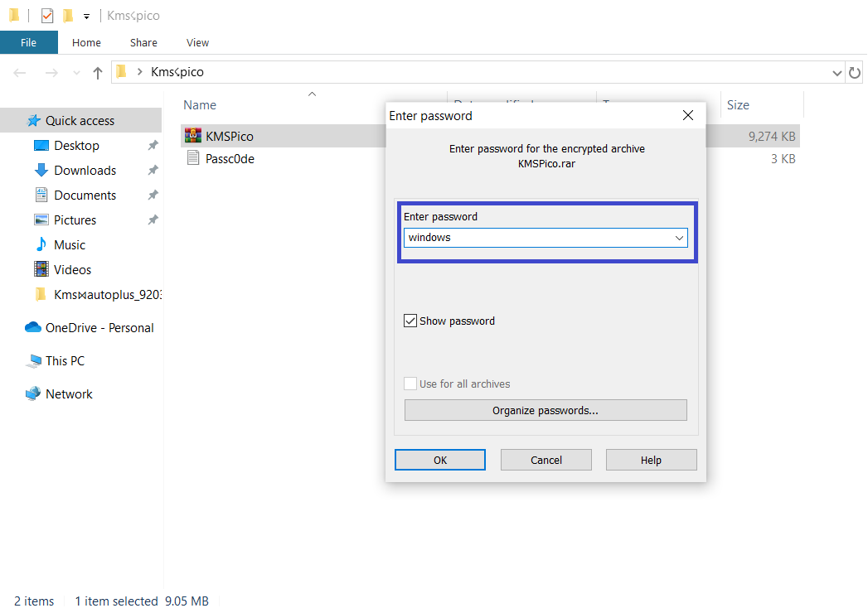868x613 pixels.
Task: Open the Network icon in sidebar
Action: pos(33,393)
